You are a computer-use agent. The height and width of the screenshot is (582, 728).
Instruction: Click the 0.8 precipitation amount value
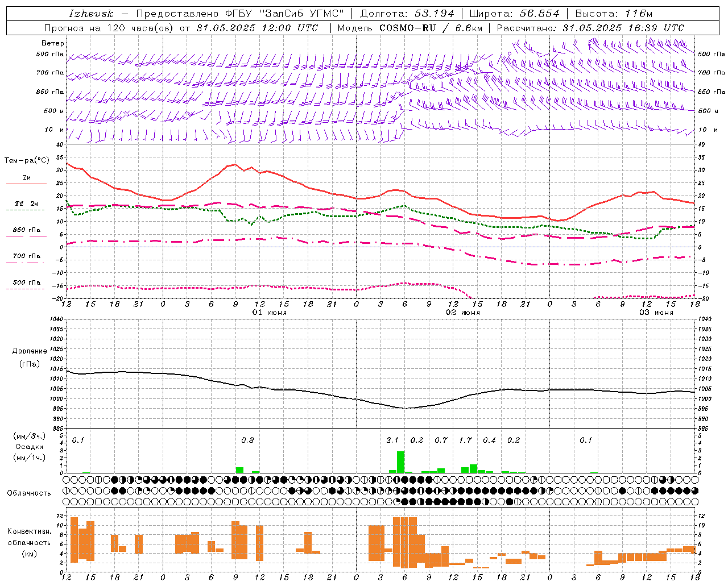[247, 440]
